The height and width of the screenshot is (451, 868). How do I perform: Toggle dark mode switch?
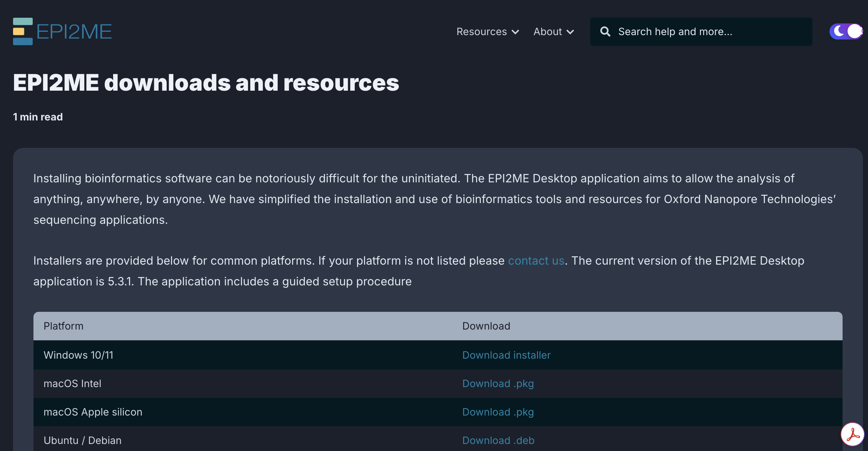click(x=846, y=31)
